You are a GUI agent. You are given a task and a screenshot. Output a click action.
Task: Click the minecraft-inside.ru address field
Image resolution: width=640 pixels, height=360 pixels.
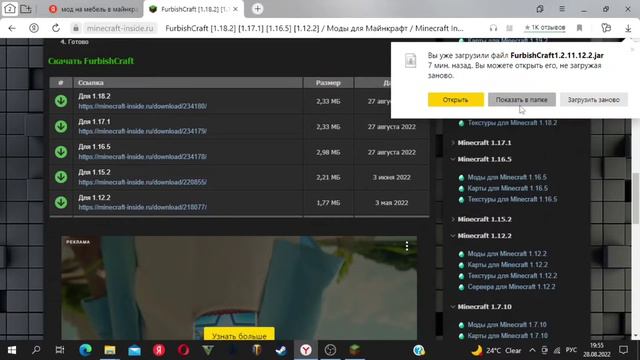click(x=120, y=28)
